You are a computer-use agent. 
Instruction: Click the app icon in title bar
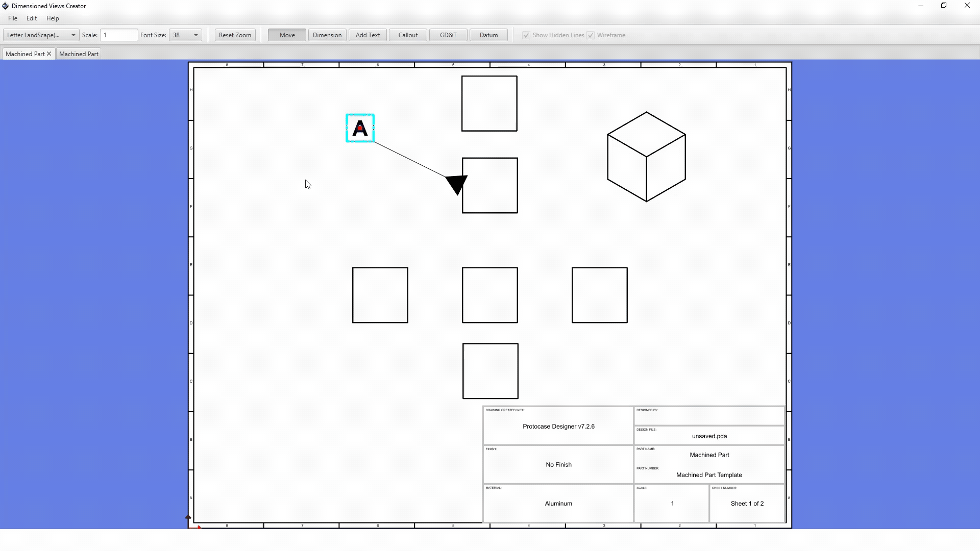click(5, 6)
